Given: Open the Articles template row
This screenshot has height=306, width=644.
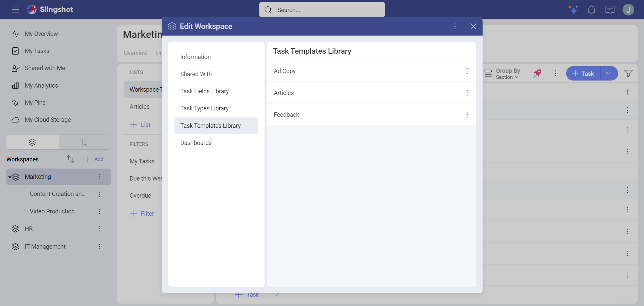Looking at the screenshot, I should pos(371,93).
